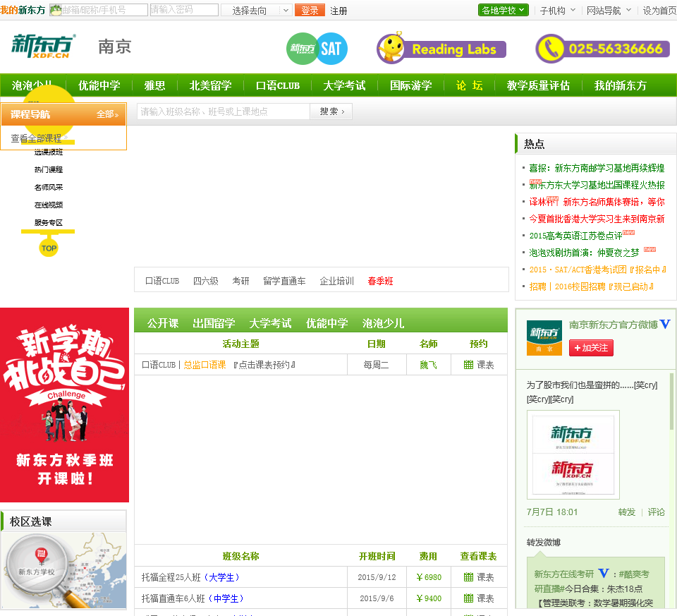Click Nanjing XDF Weibo avatar logo
This screenshot has width=677, height=616.
[x=544, y=338]
